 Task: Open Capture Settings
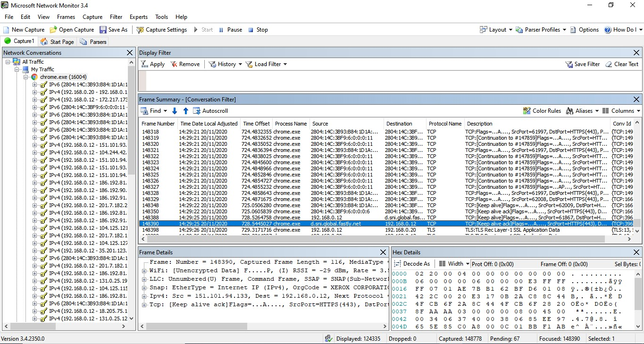tap(162, 29)
